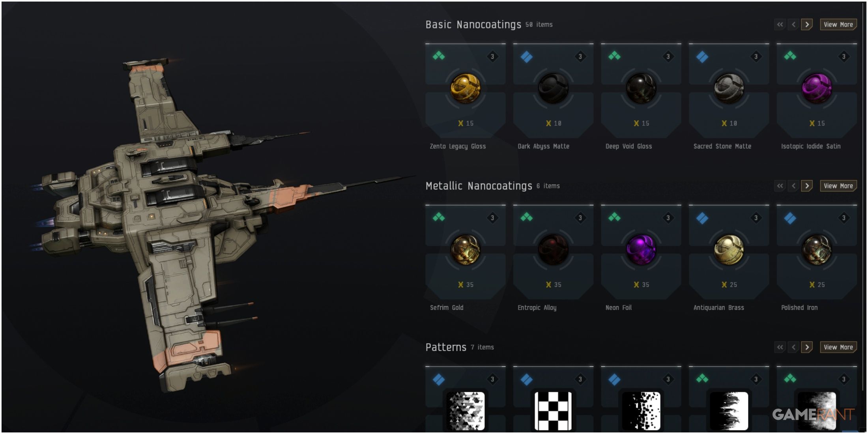Select the Antiquarian Brass coating sphere
Viewport: 868px width, 434px height.
(729, 250)
